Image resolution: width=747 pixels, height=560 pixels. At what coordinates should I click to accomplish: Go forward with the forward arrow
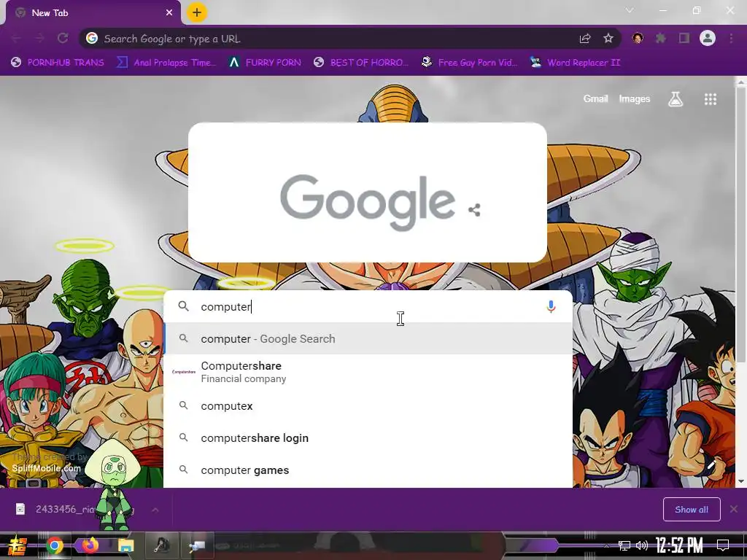tap(39, 38)
